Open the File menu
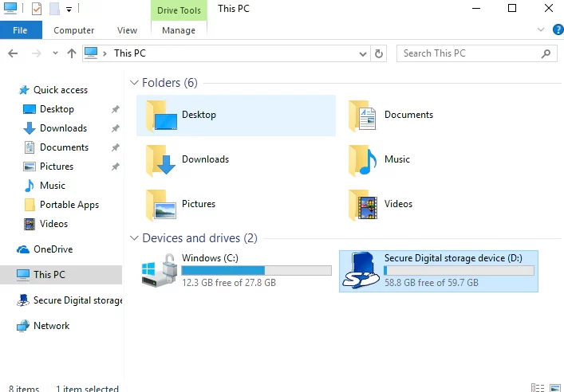This screenshot has height=392, width=564. 21,30
